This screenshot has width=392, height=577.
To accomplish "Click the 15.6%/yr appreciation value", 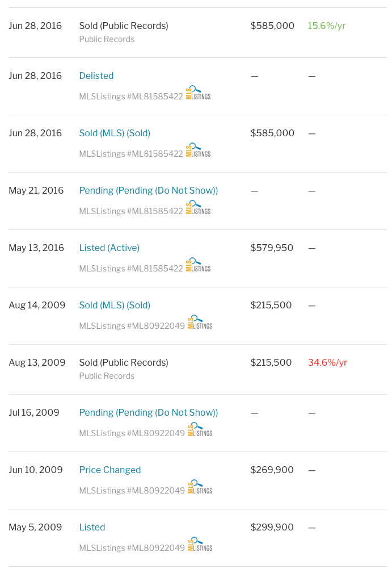I will pos(327,26).
